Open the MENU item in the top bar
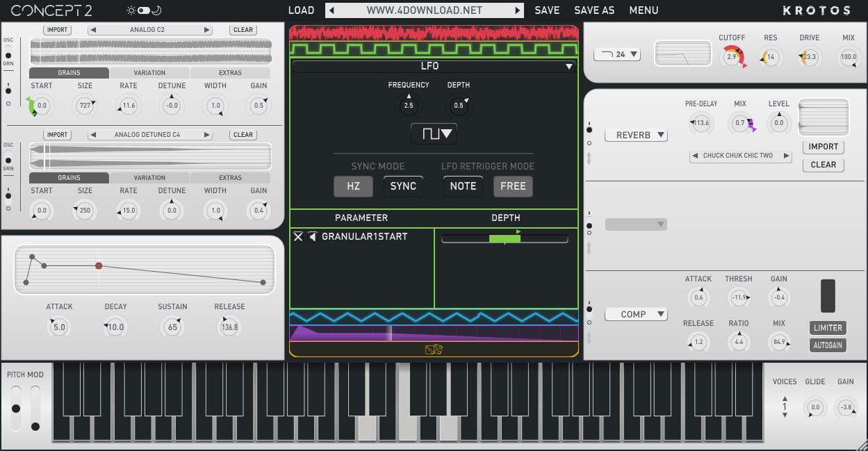 click(644, 10)
